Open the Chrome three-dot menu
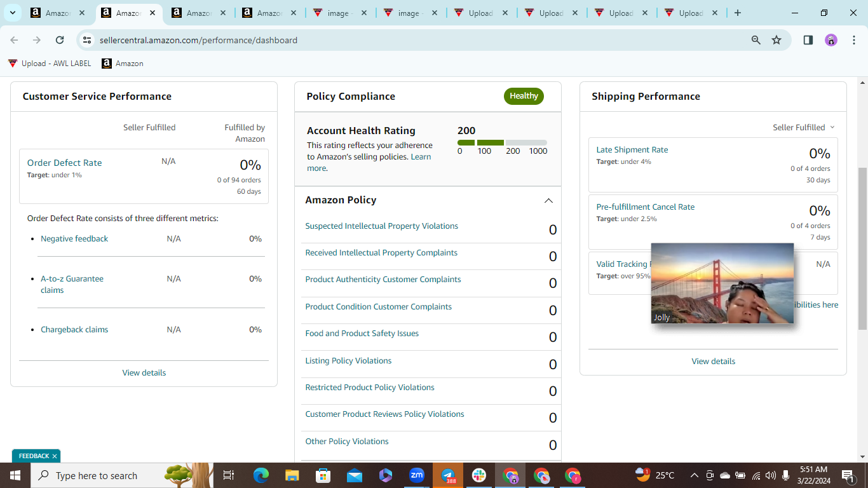 click(x=854, y=40)
